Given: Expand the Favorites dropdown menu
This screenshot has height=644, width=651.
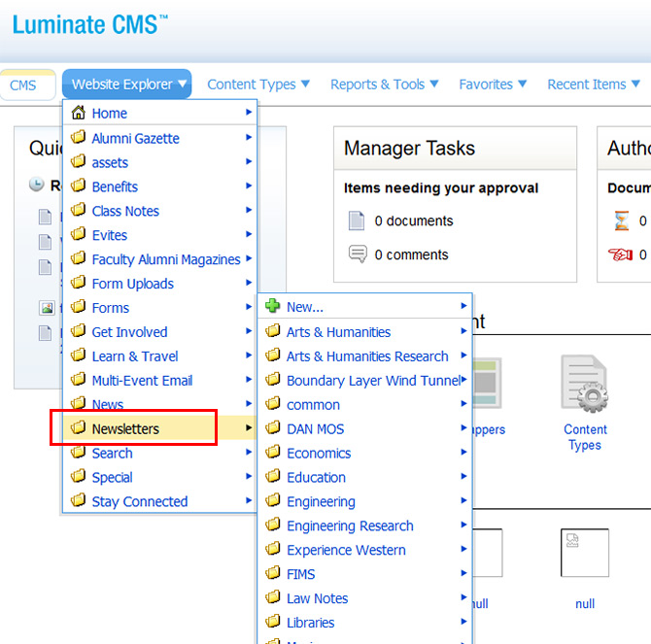Looking at the screenshot, I should tap(494, 85).
